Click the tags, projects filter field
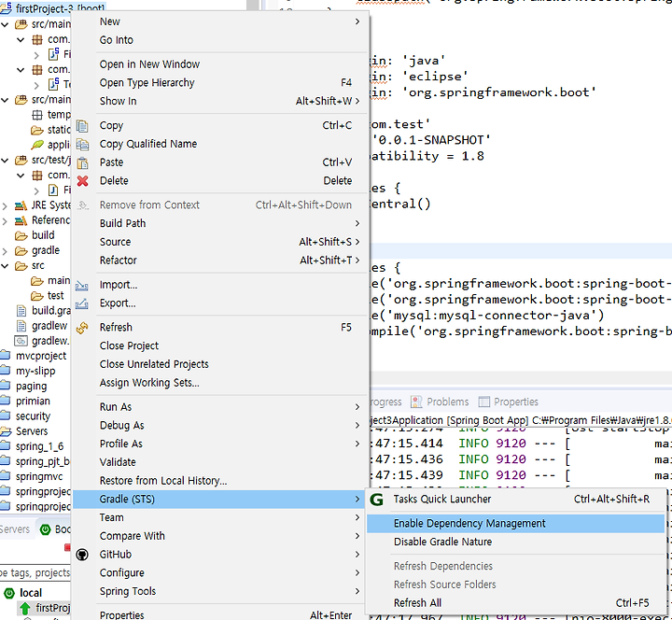 pyautogui.click(x=35, y=573)
